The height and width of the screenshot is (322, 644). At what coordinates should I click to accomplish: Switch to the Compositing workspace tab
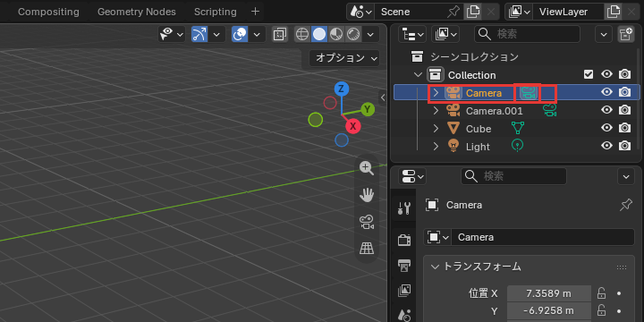(x=48, y=12)
